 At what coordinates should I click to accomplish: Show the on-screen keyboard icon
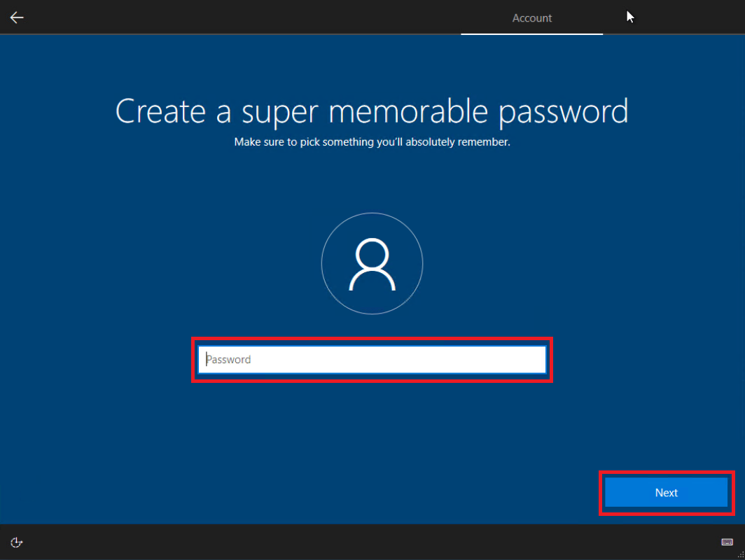[x=727, y=542]
